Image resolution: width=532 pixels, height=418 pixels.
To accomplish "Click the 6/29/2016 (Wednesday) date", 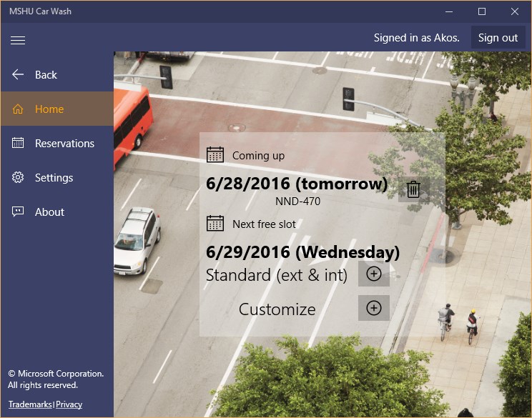I will [302, 252].
